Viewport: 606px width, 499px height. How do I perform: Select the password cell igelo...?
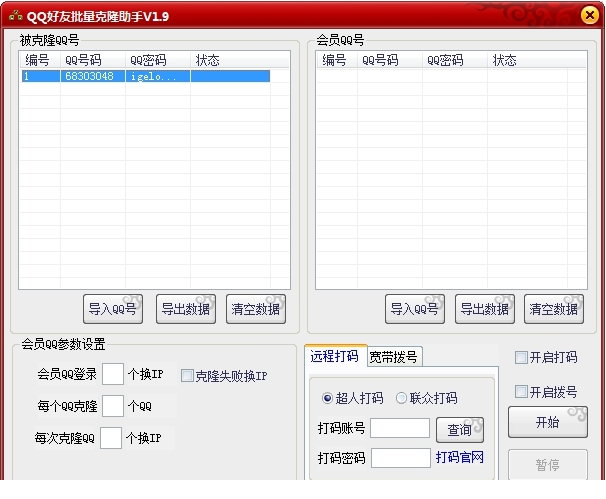158,76
